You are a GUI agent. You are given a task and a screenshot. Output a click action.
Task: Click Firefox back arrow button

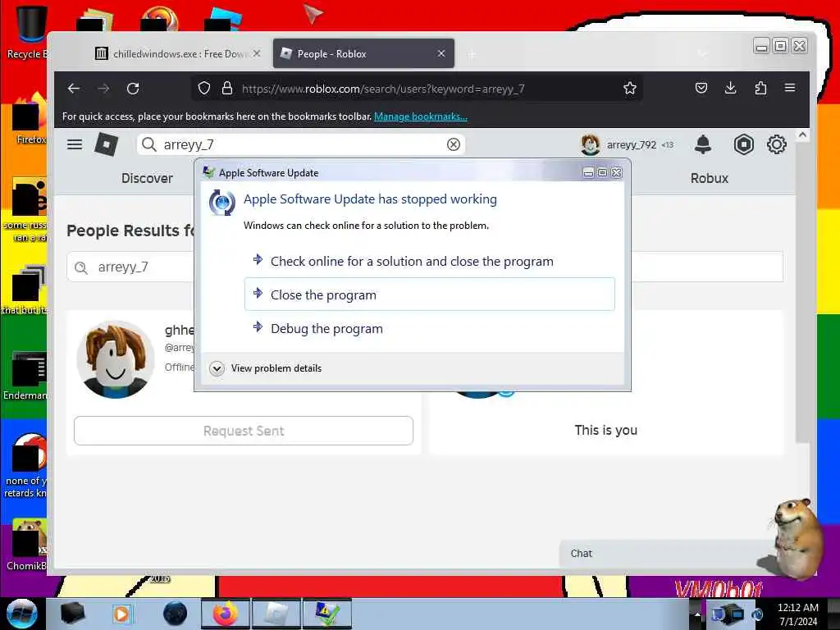pyautogui.click(x=74, y=89)
